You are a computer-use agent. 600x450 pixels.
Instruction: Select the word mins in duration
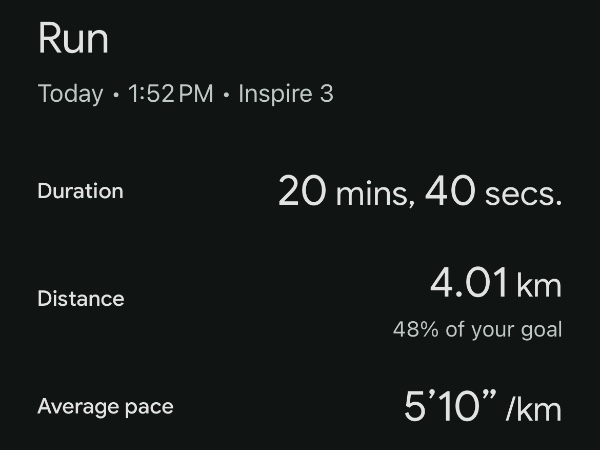coord(373,194)
